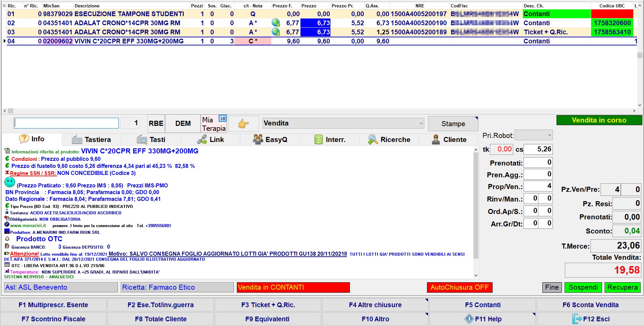Click the pointing hand icon button

[244, 124]
